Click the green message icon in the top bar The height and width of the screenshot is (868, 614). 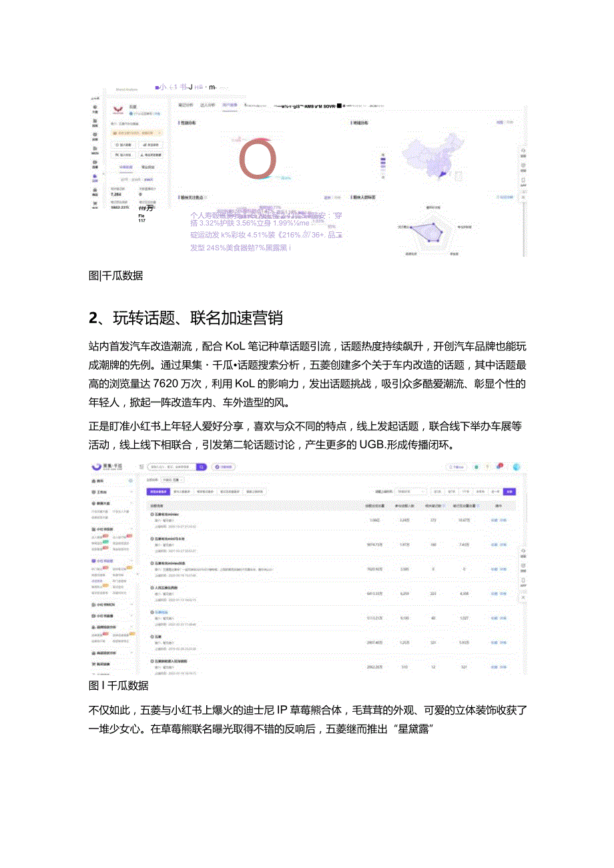476,467
